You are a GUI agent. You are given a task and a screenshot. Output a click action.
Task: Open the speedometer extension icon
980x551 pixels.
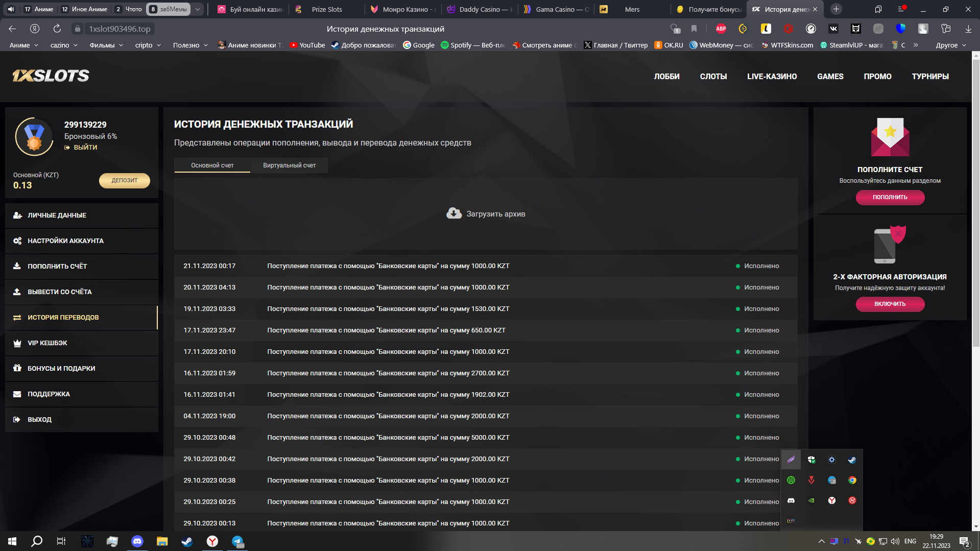pos(810,29)
